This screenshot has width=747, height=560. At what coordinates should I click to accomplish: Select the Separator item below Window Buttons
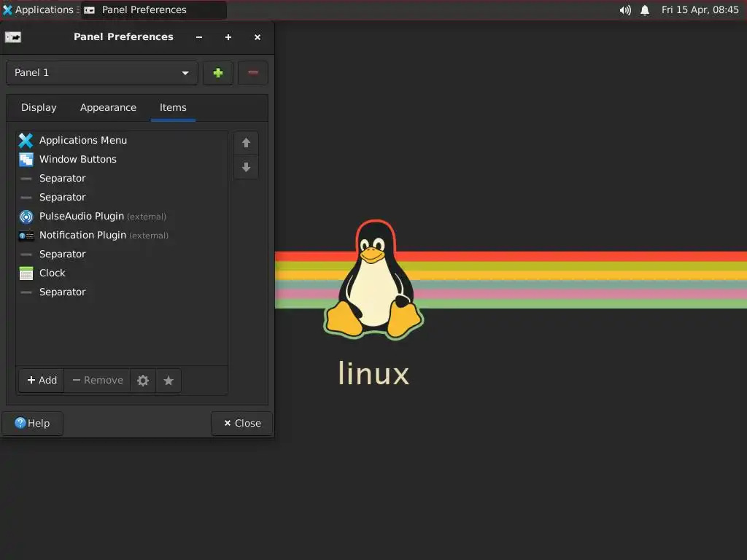tap(122, 179)
